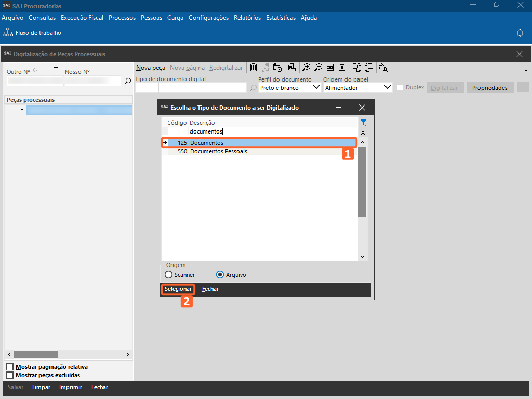
Task: Click the zoom in magnifier icon
Action: click(x=307, y=68)
